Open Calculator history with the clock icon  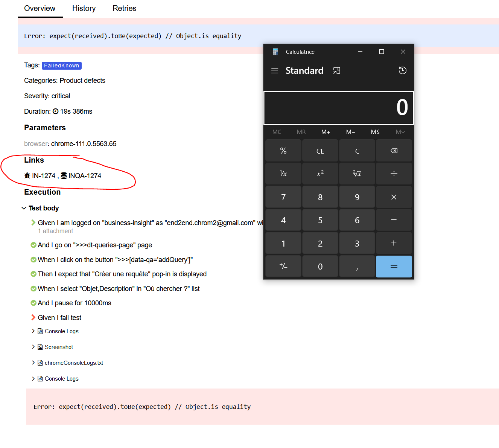[x=403, y=70]
